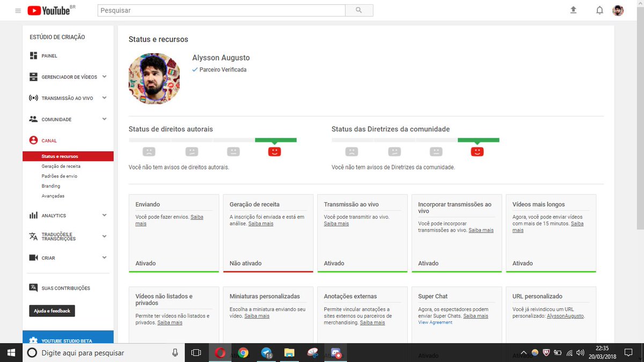Click the Suas Contribuições icon
Image resolution: width=644 pixels, height=362 pixels.
33,288
